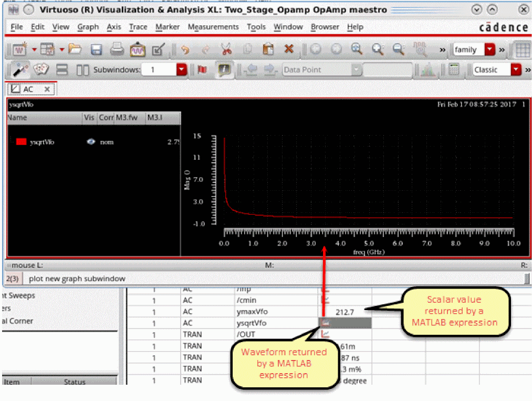This screenshot has width=532, height=401.
Task: Toggle the info balloon icon
Action: coord(224,69)
